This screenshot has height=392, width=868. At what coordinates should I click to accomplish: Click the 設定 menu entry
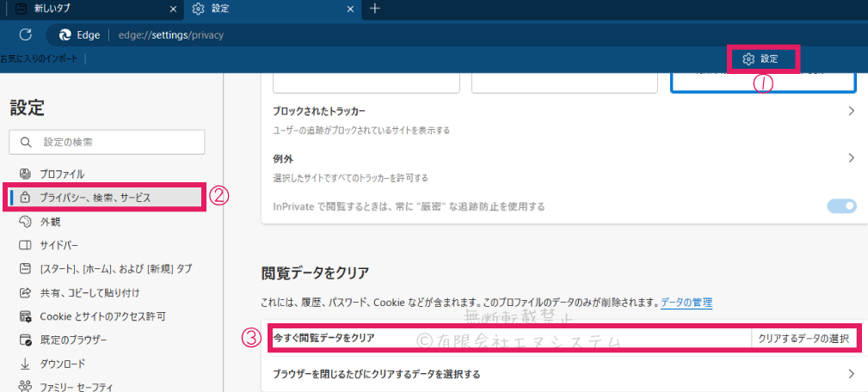(x=762, y=59)
